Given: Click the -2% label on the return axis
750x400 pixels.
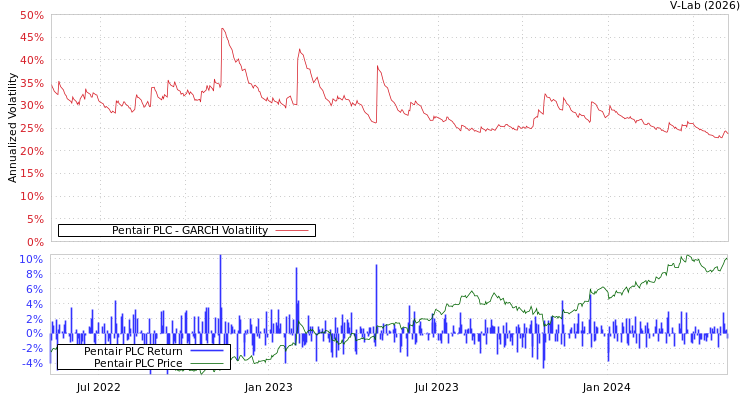Looking at the screenshot, I should point(32,348).
